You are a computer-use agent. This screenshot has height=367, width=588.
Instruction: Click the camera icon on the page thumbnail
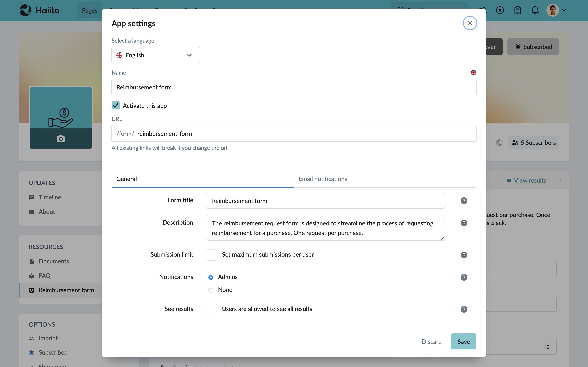click(61, 139)
